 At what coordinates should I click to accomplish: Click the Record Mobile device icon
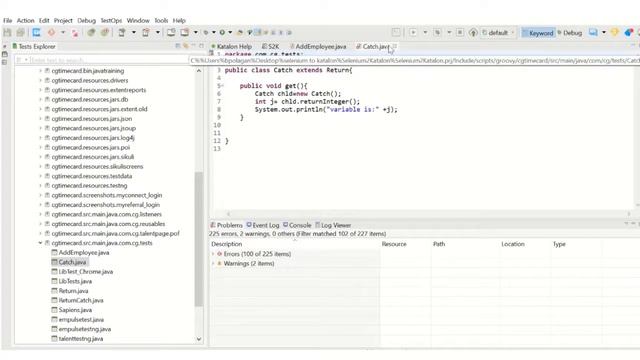(x=146, y=33)
